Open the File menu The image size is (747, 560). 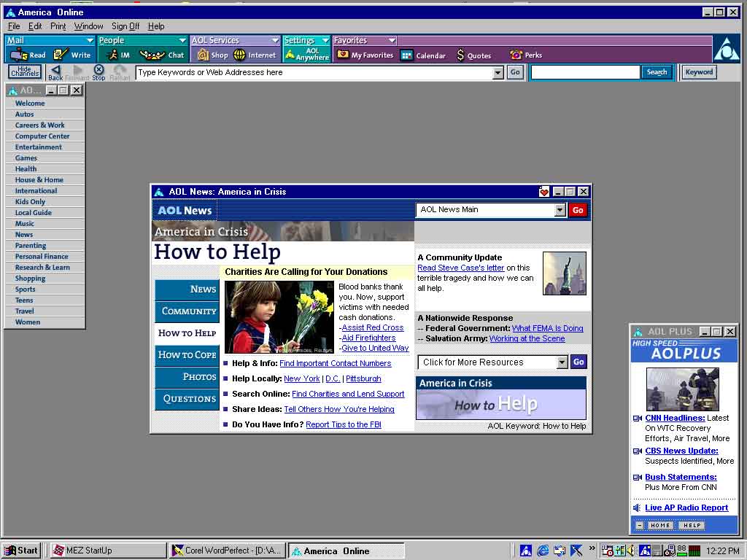[14, 26]
